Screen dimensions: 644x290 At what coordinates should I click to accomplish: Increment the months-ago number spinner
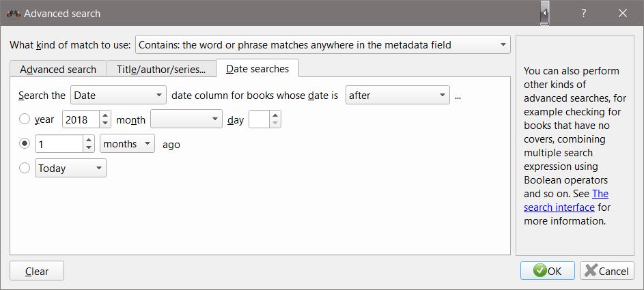89,140
